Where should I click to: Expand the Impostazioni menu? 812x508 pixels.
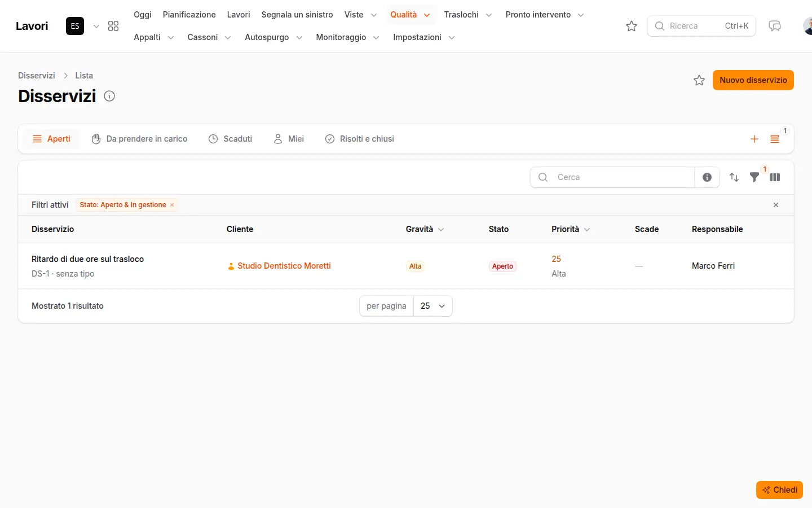pyautogui.click(x=423, y=37)
